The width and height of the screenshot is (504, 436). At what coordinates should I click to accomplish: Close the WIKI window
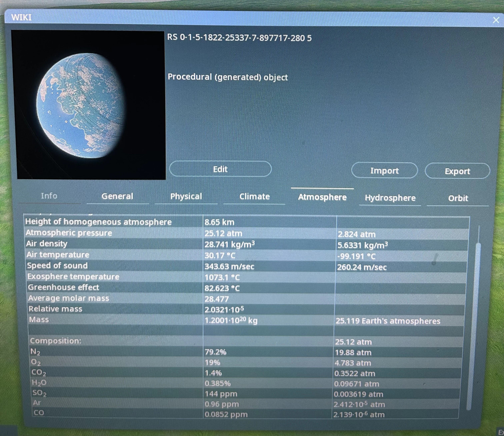click(495, 20)
